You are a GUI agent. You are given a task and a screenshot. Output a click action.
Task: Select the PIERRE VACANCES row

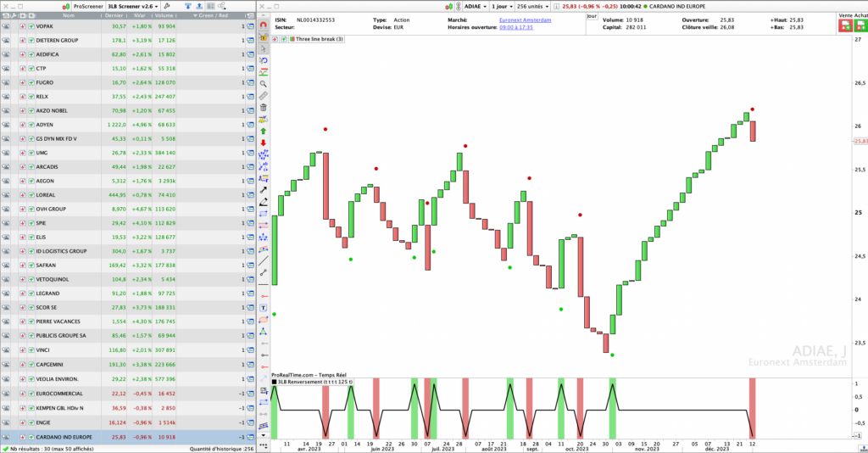[128, 322]
